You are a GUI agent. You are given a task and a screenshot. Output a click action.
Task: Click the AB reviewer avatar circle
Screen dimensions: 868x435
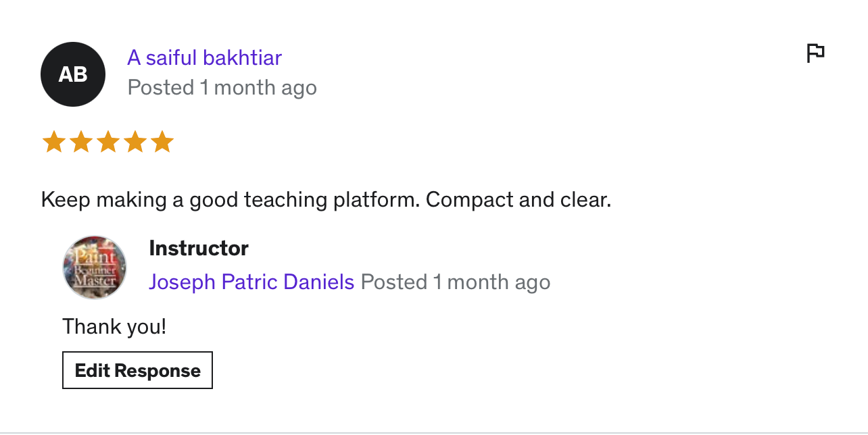(73, 74)
